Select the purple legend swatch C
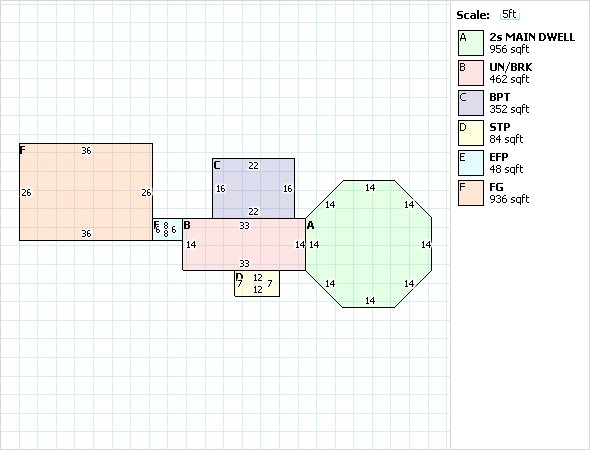590x450 pixels. 471,103
